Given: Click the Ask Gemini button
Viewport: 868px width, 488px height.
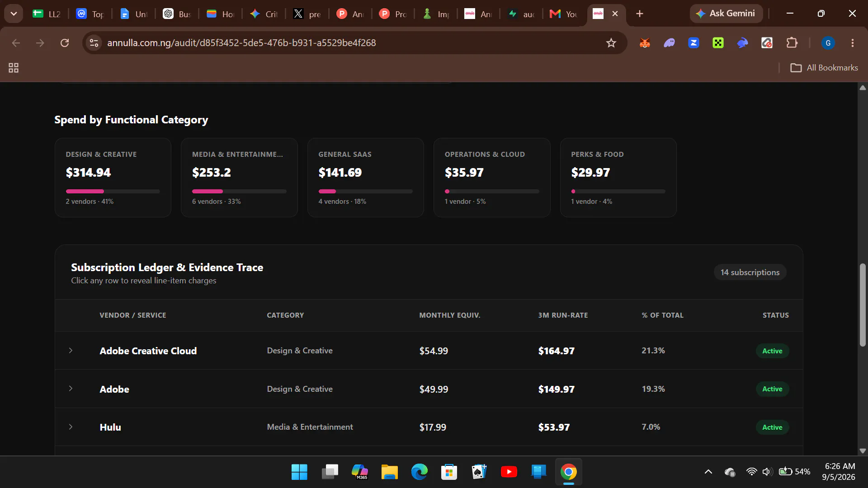Looking at the screenshot, I should 726,14.
